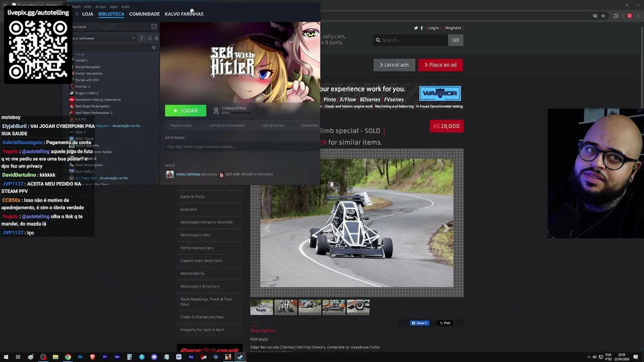Open Adobe Audition from the taskbar

tap(191, 357)
